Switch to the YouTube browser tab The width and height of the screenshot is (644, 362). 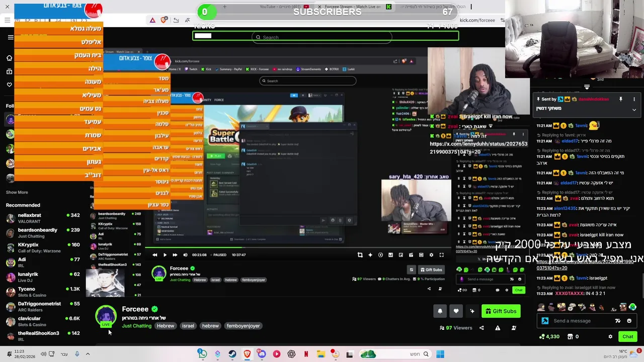(284, 7)
